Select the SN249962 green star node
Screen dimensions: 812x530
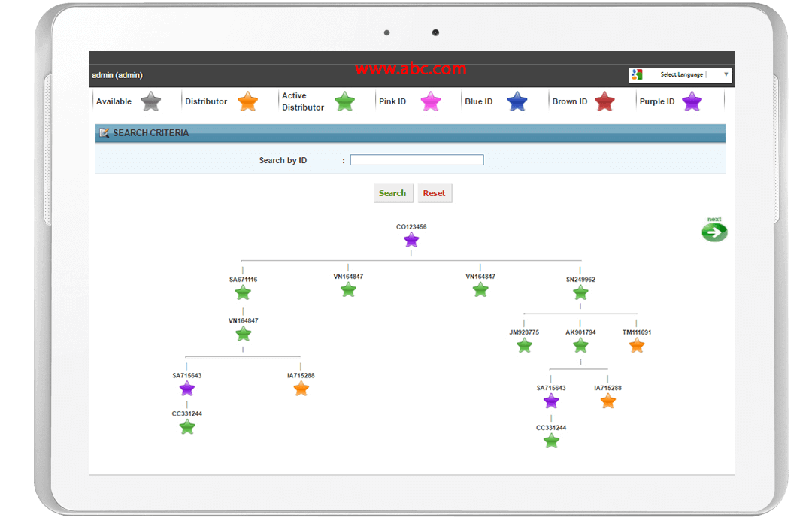(x=580, y=292)
